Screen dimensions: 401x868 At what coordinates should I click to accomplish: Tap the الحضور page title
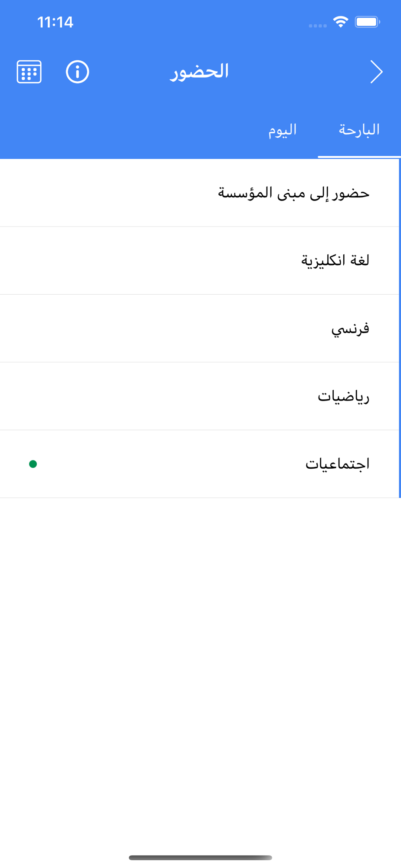[x=199, y=72]
